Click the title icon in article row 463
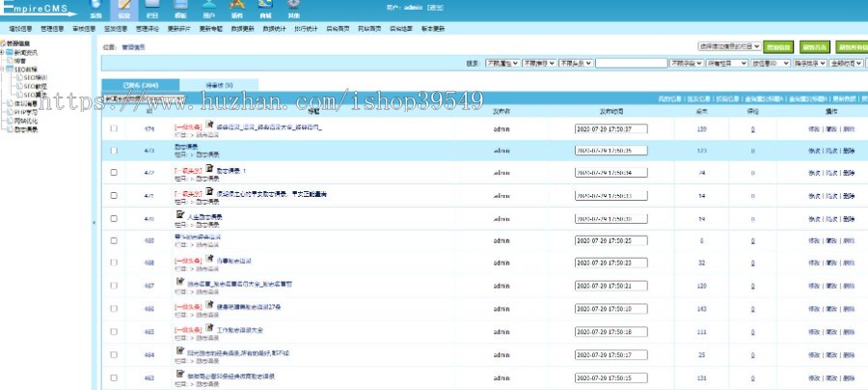Screen dimensions: 868x390 pyautogui.click(x=180, y=374)
